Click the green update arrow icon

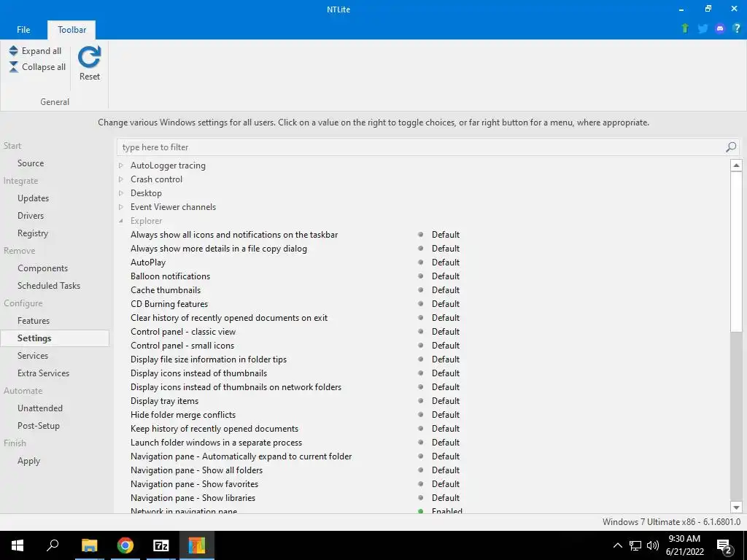685,28
